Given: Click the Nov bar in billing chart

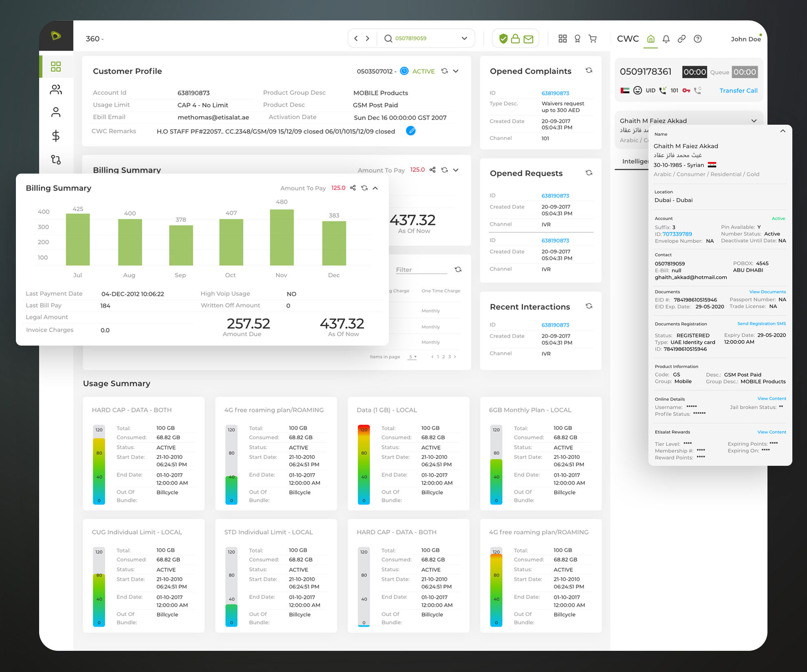Looking at the screenshot, I should (x=282, y=237).
